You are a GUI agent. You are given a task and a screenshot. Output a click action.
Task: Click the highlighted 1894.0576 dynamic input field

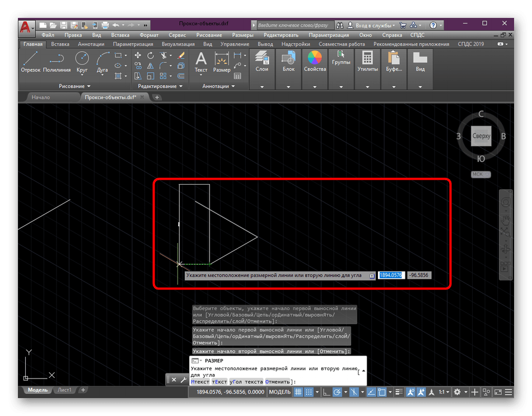click(391, 275)
